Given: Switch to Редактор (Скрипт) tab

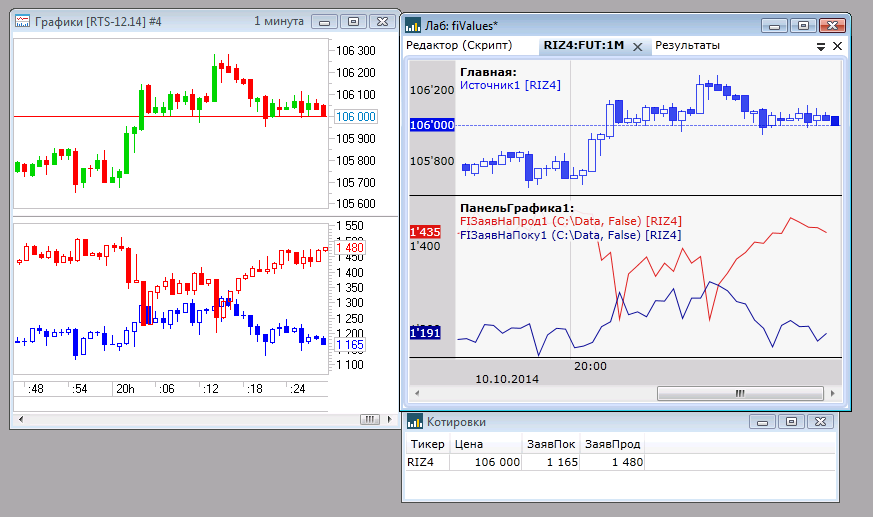Looking at the screenshot, I should pyautogui.click(x=459, y=46).
